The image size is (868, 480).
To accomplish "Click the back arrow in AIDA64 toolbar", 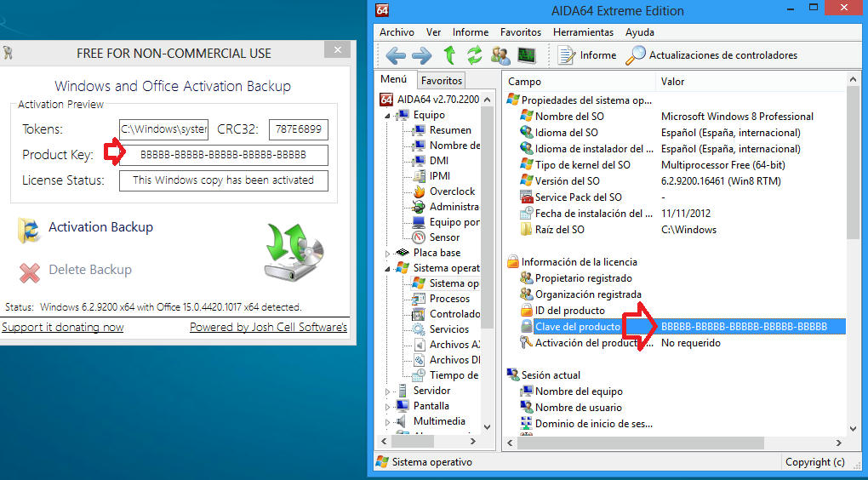I will [x=395, y=55].
